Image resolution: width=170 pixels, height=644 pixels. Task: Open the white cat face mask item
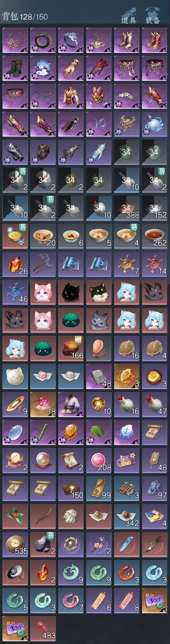[15, 376]
